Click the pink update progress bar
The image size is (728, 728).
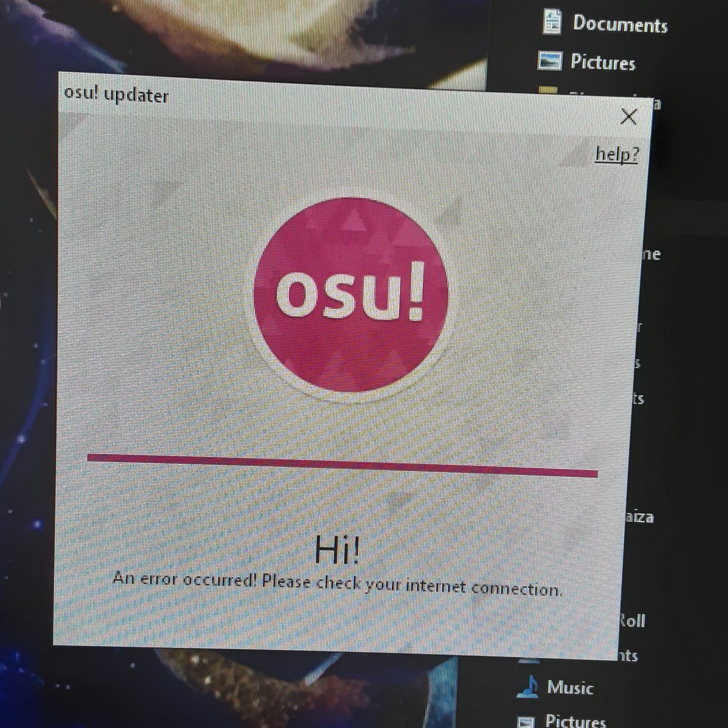tap(343, 465)
